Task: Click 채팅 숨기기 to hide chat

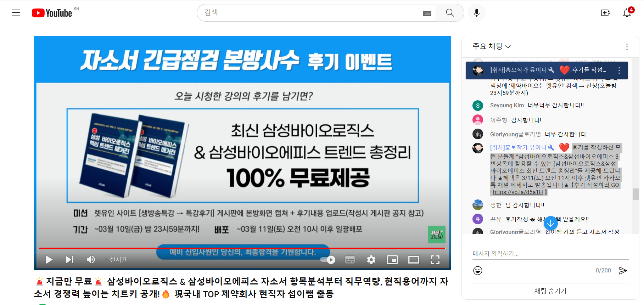Action: [x=550, y=291]
